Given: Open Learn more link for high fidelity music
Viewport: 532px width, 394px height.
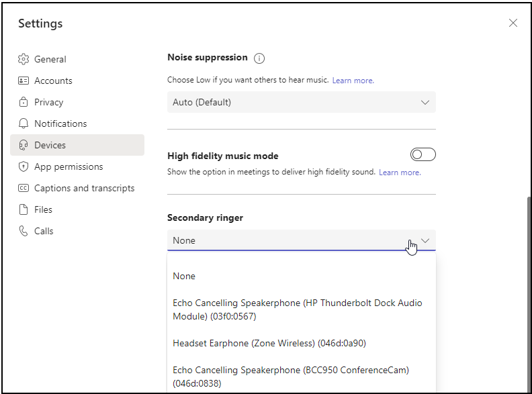Looking at the screenshot, I should (400, 173).
